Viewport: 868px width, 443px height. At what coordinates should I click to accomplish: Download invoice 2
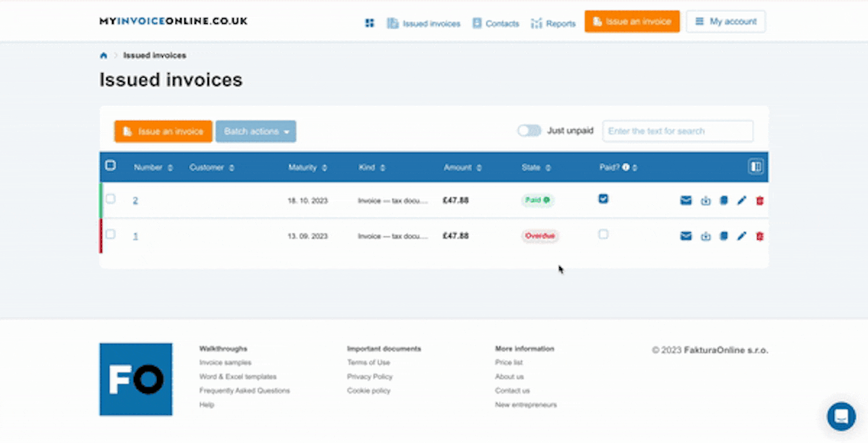(706, 201)
